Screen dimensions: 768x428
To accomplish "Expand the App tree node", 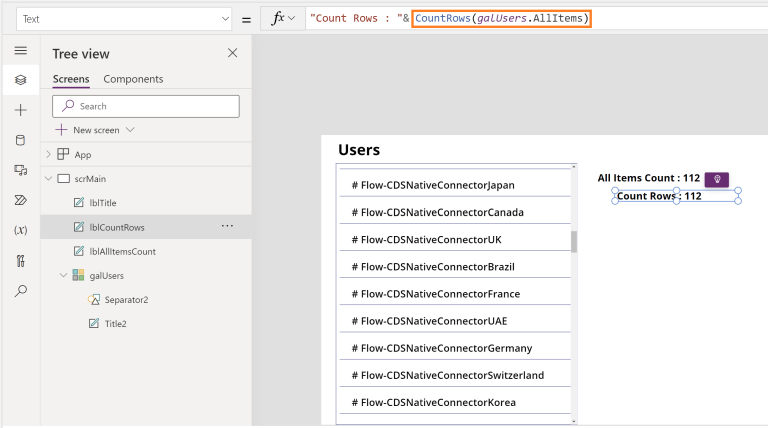I will point(48,155).
